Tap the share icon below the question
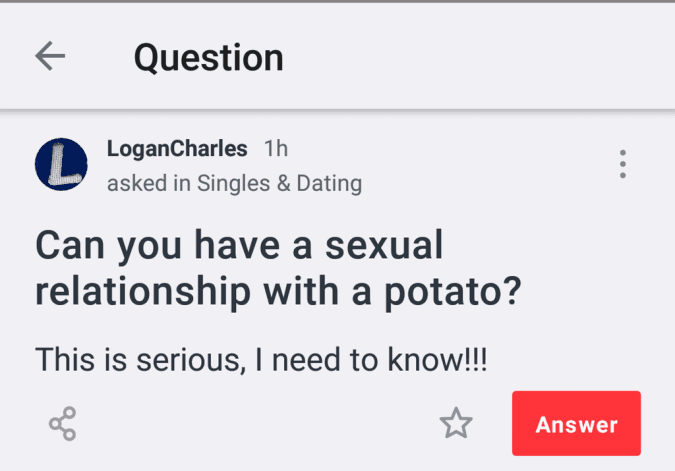 (x=63, y=424)
